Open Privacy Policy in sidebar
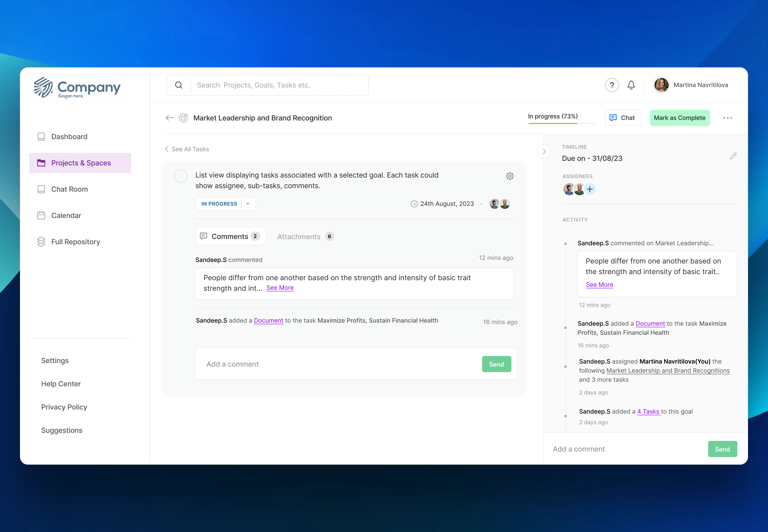The image size is (768, 532). click(64, 407)
